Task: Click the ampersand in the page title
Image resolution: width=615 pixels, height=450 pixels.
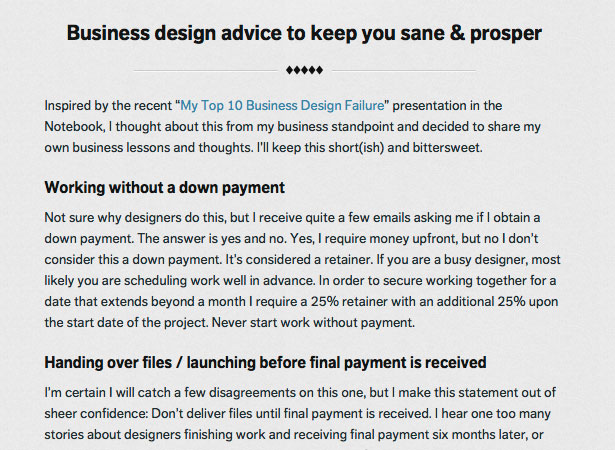Action: (457, 33)
